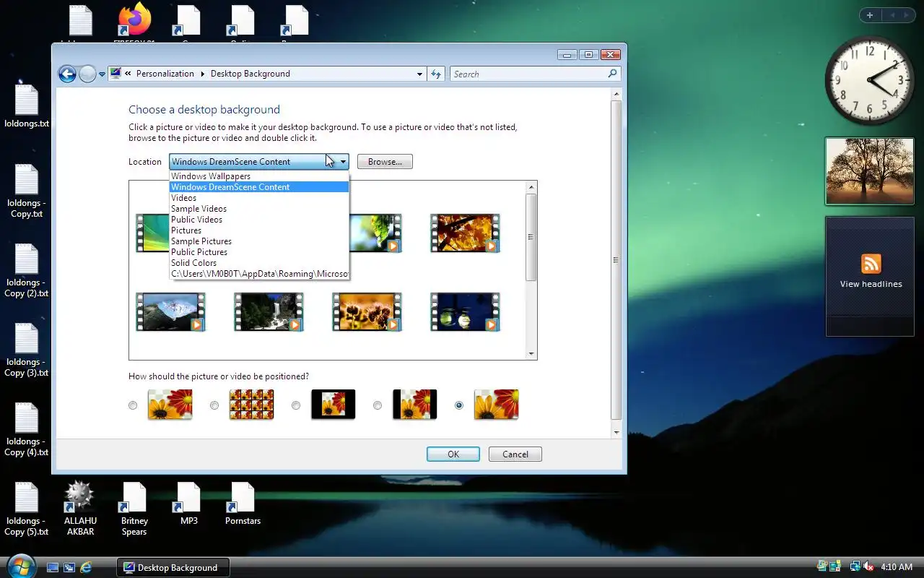
Task: Refresh the Desktop Background page
Action: (x=435, y=74)
